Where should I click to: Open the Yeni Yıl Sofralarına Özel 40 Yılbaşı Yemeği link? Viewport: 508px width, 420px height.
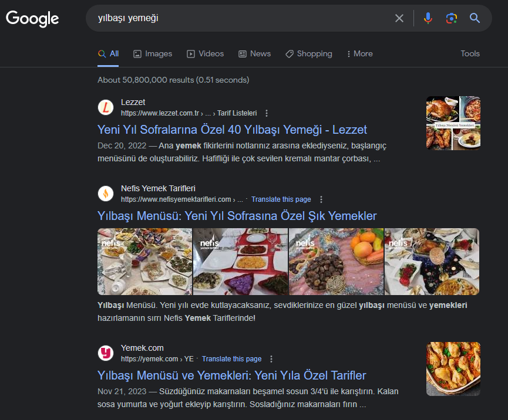click(232, 130)
